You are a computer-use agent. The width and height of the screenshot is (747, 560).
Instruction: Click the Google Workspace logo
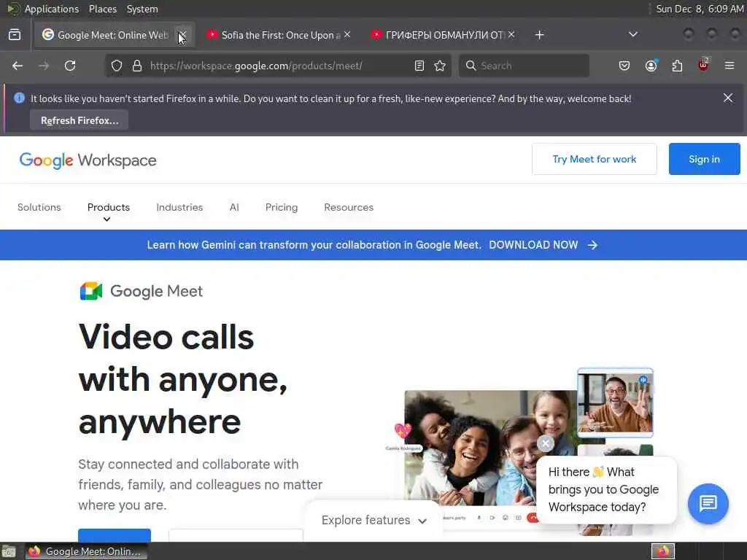pos(88,160)
